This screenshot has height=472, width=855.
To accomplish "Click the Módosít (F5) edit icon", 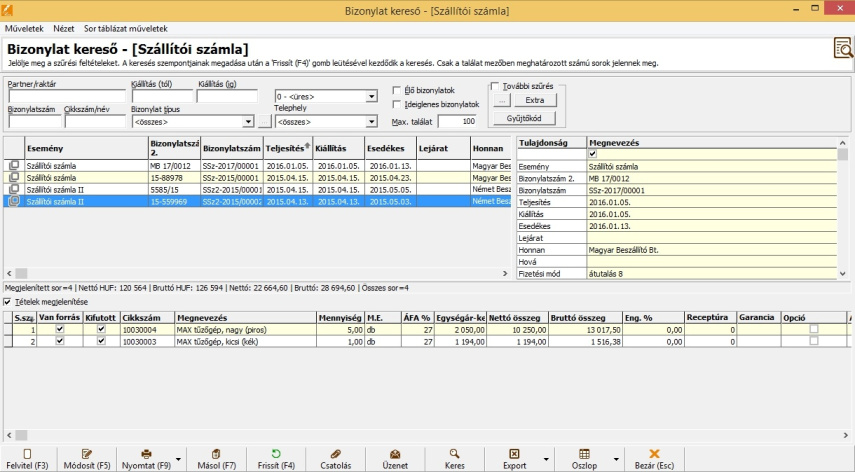I will point(87,453).
